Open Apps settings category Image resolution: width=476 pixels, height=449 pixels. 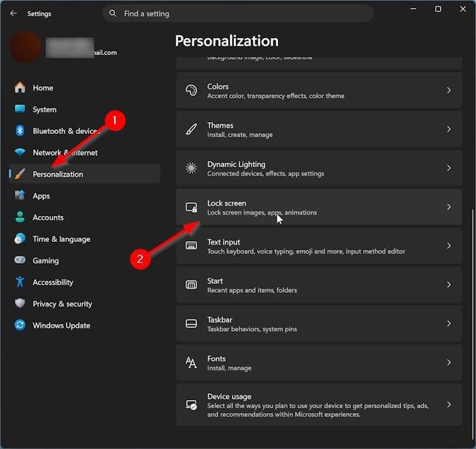[x=85, y=196]
